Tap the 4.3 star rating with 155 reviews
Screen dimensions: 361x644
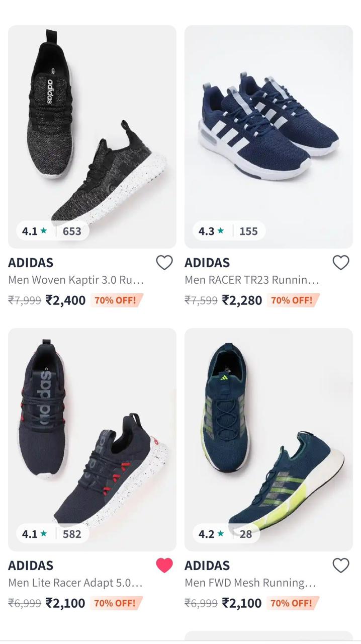click(228, 231)
